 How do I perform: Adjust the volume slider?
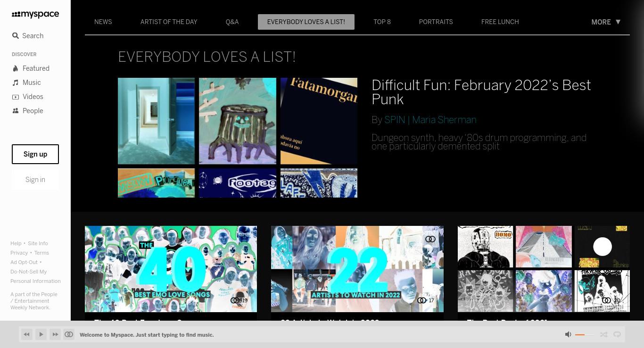(x=585, y=334)
